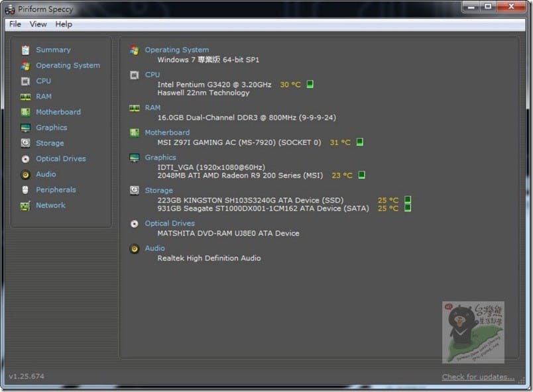Click the Check for updates link
Viewport: 533px width, 392px height.
pyautogui.click(x=478, y=377)
